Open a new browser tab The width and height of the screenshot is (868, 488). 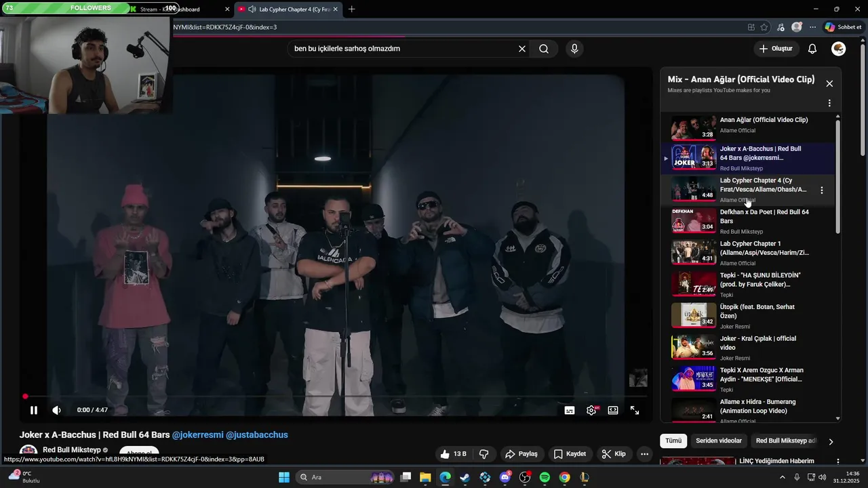coord(351,9)
